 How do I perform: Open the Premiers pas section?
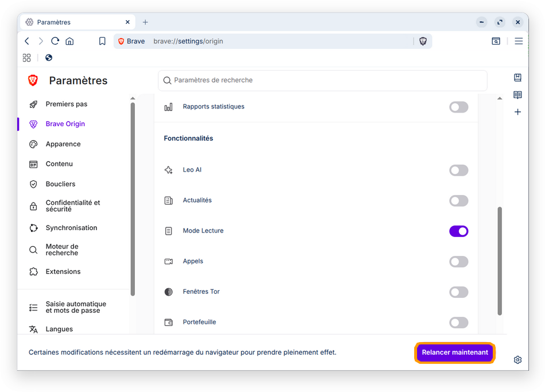67,104
